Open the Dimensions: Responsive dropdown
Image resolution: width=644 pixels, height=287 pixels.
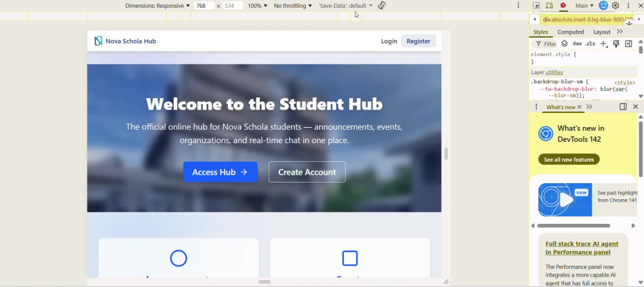pyautogui.click(x=158, y=6)
